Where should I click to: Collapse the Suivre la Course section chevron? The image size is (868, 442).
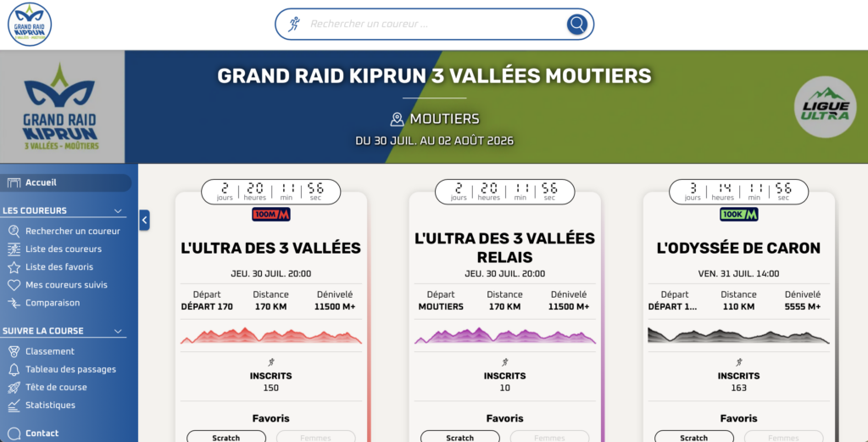[118, 331]
